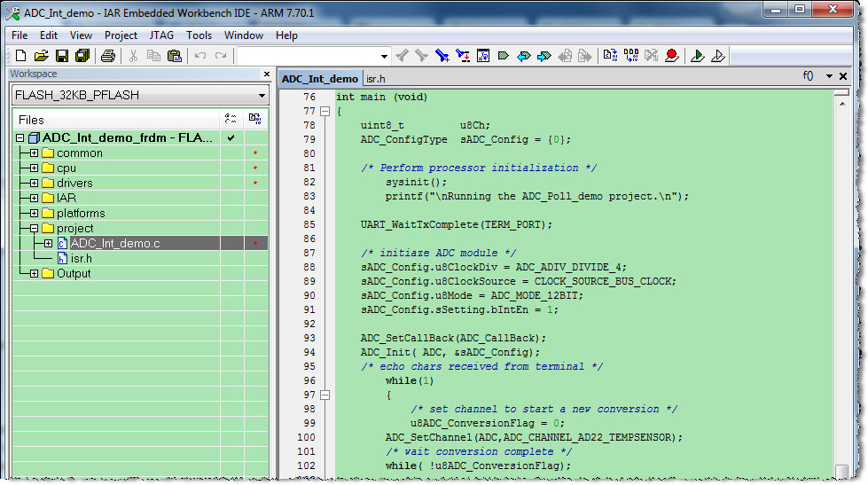Switch to the ADC_Int_demo editor tab
The image size is (868, 485).
click(320, 79)
